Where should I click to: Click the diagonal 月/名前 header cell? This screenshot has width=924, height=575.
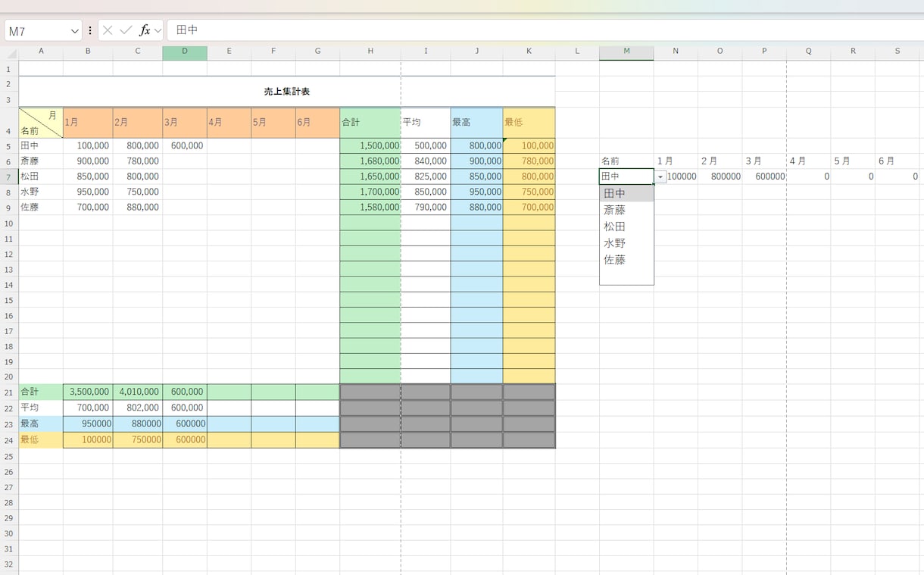pos(41,122)
